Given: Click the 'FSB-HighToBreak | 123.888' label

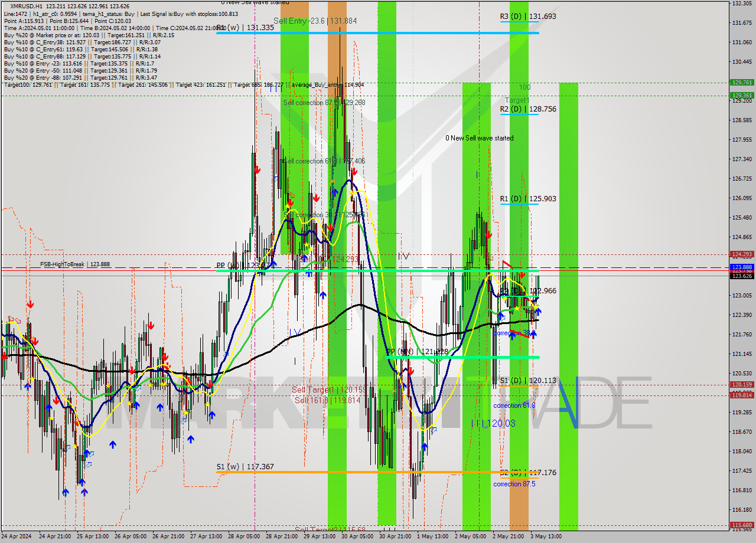Looking at the screenshot, I should click(75, 264).
